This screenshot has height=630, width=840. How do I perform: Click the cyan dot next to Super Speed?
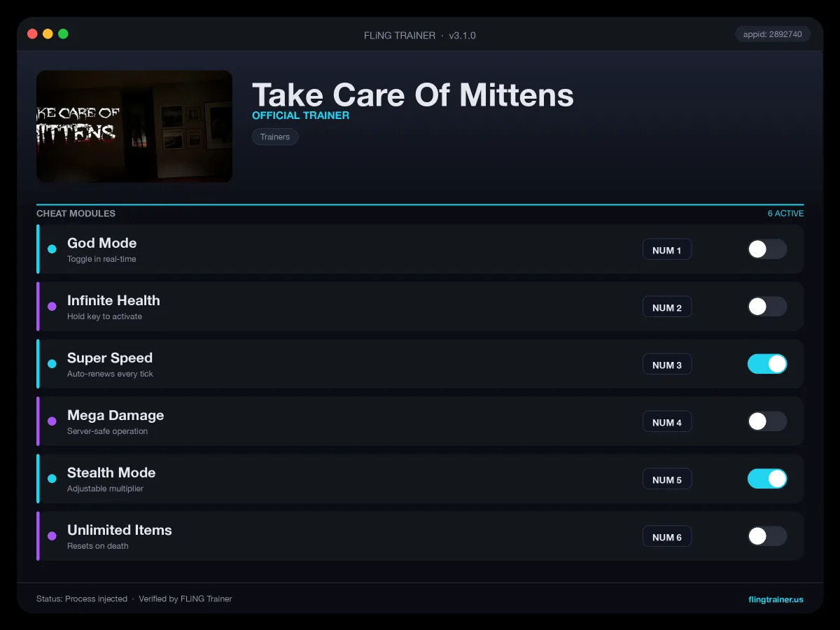coord(52,364)
